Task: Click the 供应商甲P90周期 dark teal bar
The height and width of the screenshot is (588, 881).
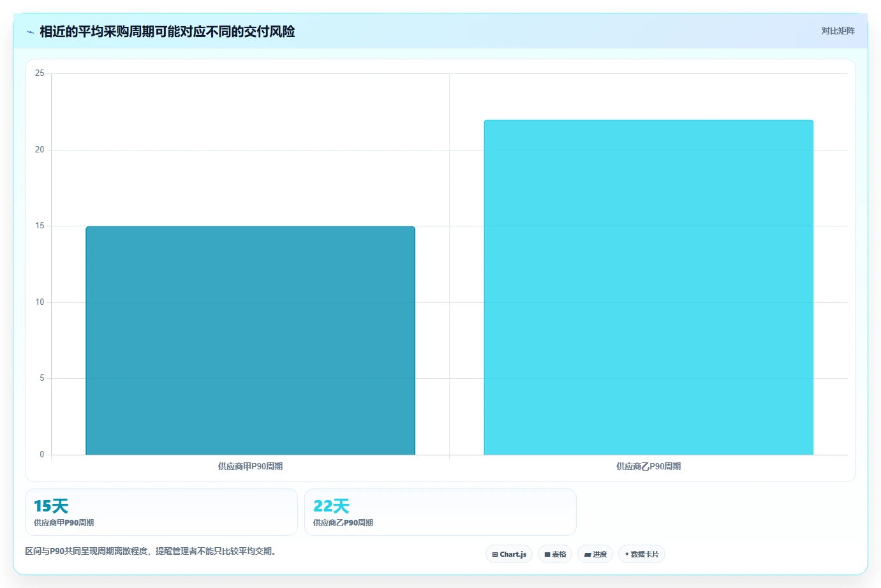Action: (250, 341)
